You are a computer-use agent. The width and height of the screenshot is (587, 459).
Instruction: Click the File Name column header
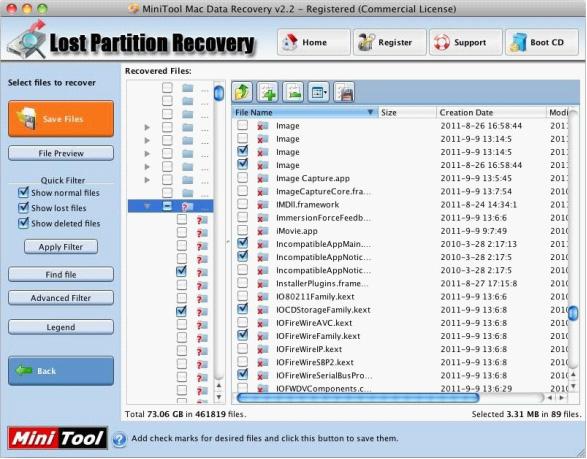(304, 112)
